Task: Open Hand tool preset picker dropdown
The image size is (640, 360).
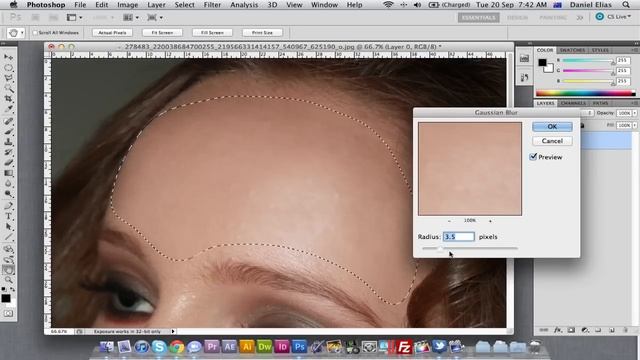Action: click(x=22, y=33)
